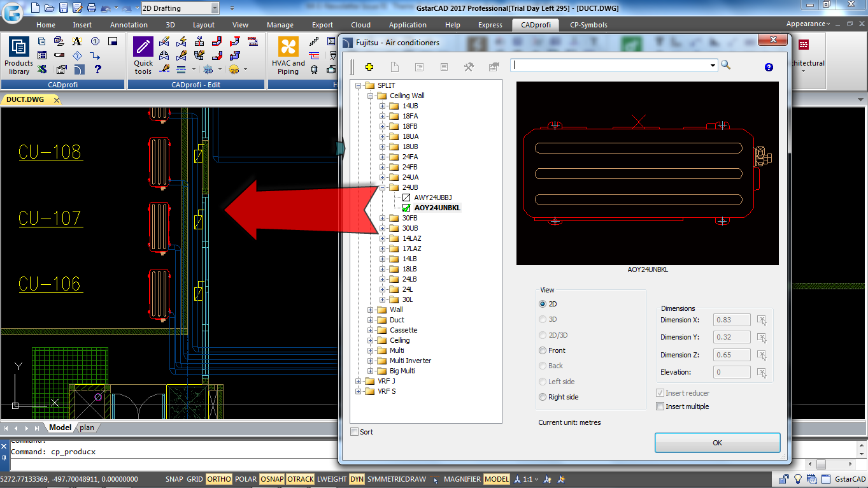
Task: Click the lightbulb icon in status bar
Action: pyautogui.click(x=797, y=479)
